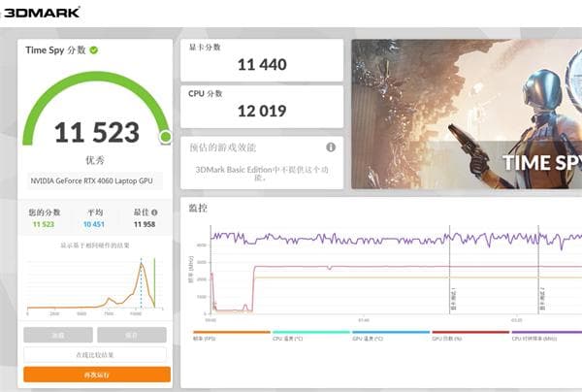Click the blue average score 10 451
The height and width of the screenshot is (392, 582).
94,224
